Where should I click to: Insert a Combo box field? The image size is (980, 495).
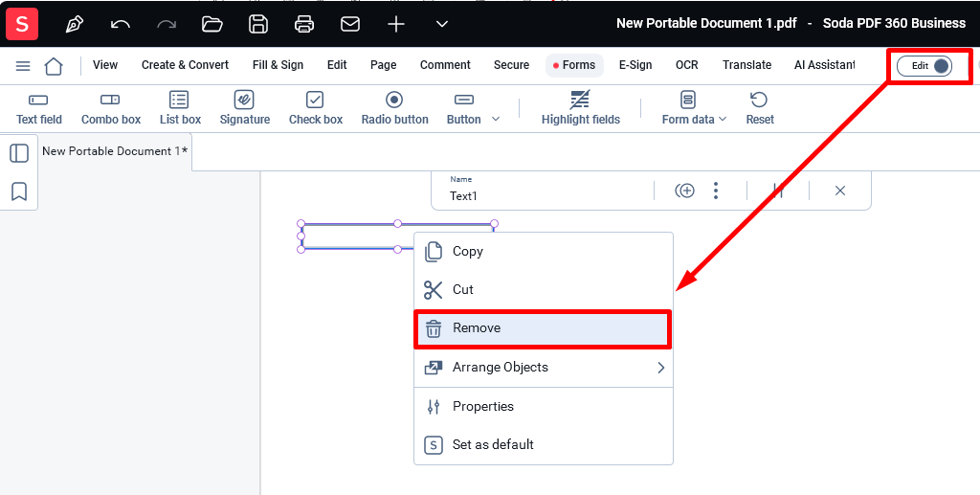(x=111, y=109)
